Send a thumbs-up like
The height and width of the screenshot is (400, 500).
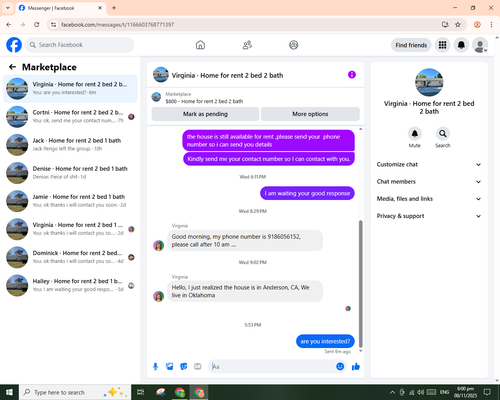coord(356,367)
